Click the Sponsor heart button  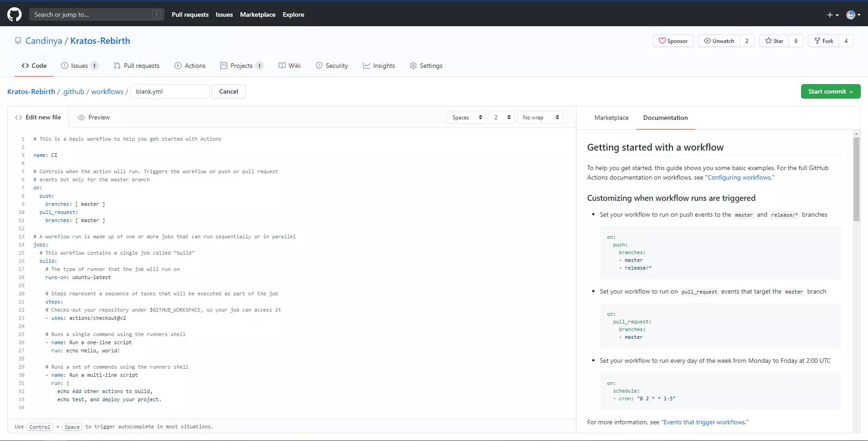[673, 41]
